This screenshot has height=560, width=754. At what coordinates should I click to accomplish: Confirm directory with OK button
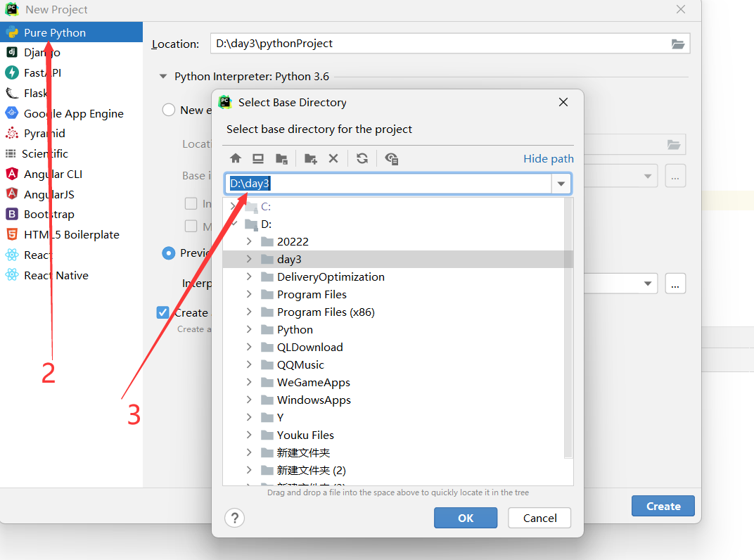point(466,518)
